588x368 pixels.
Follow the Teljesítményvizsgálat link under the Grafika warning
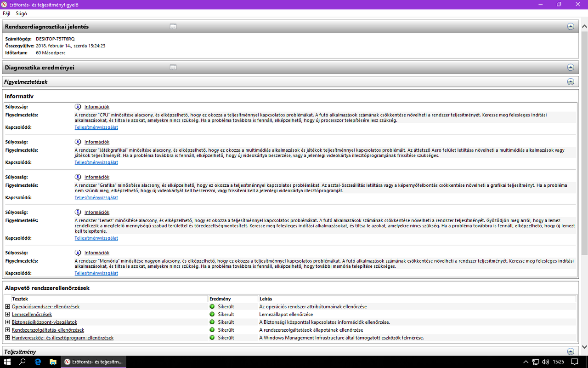[x=96, y=198]
